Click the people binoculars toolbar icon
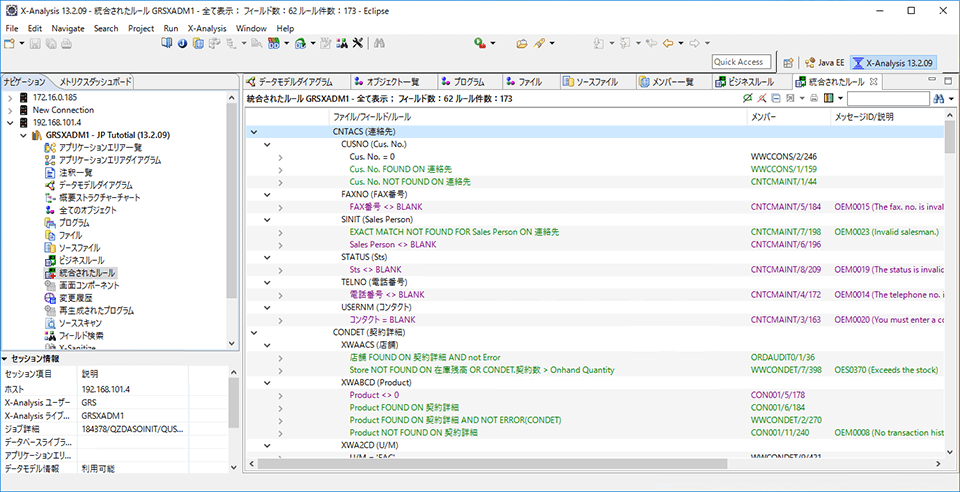960x492 pixels. point(342,43)
